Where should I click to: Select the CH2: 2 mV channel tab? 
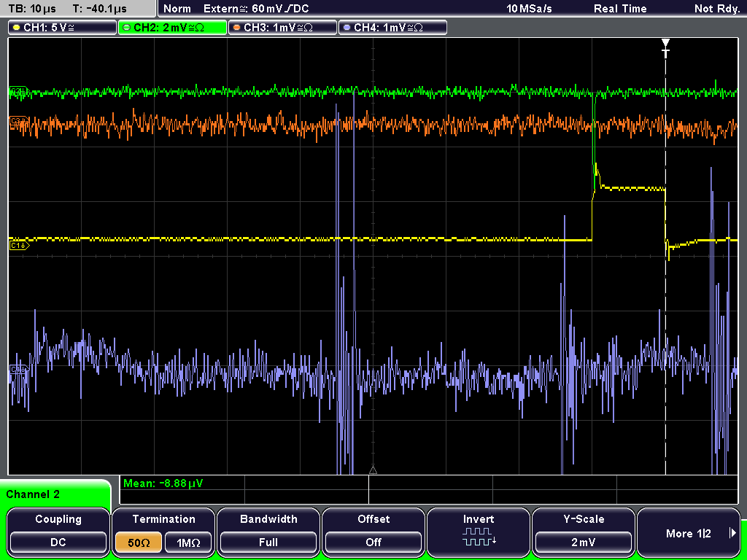[172, 28]
